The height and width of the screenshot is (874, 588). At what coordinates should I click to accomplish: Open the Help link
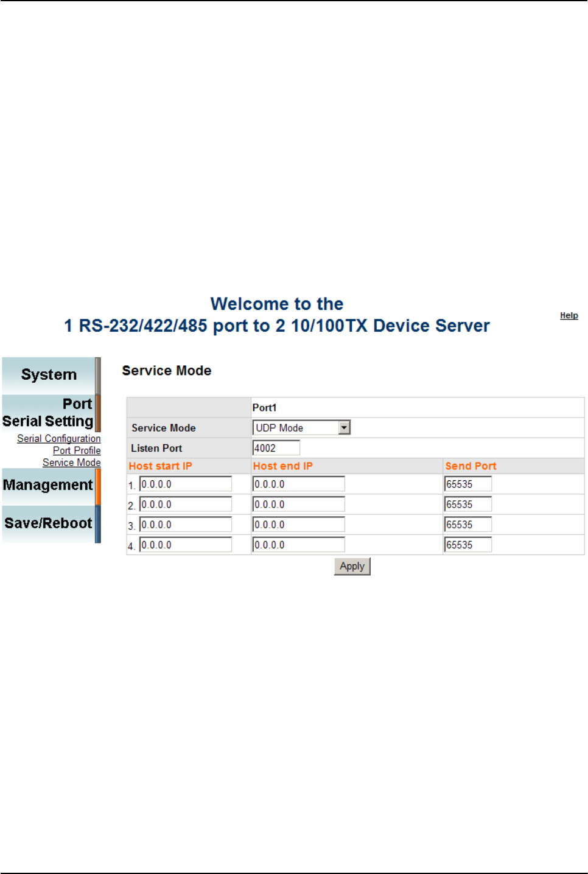[569, 315]
